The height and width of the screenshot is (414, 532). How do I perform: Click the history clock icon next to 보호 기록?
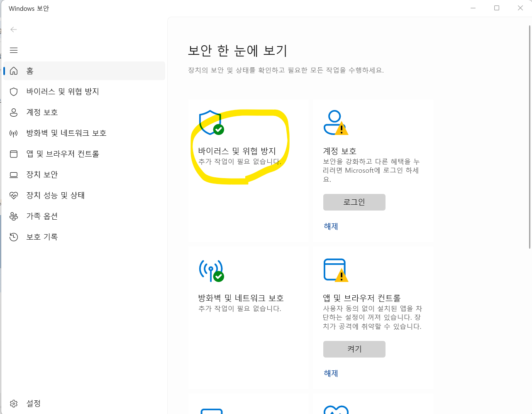14,237
